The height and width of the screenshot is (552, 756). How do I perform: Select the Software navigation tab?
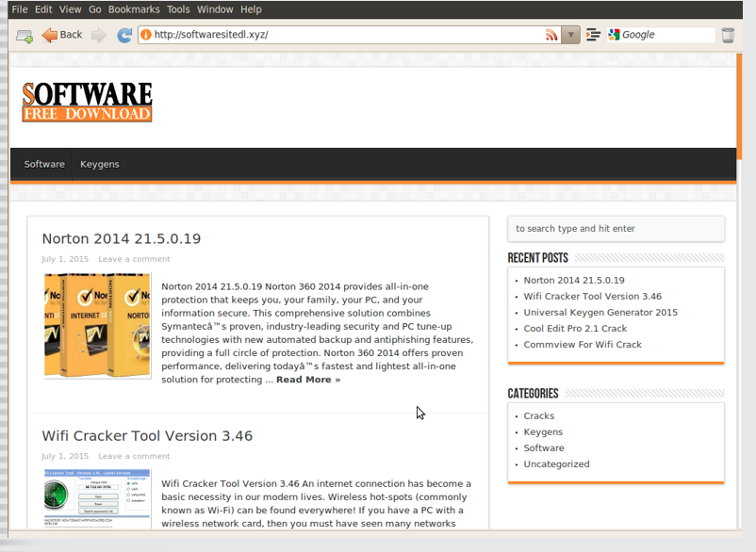44,164
